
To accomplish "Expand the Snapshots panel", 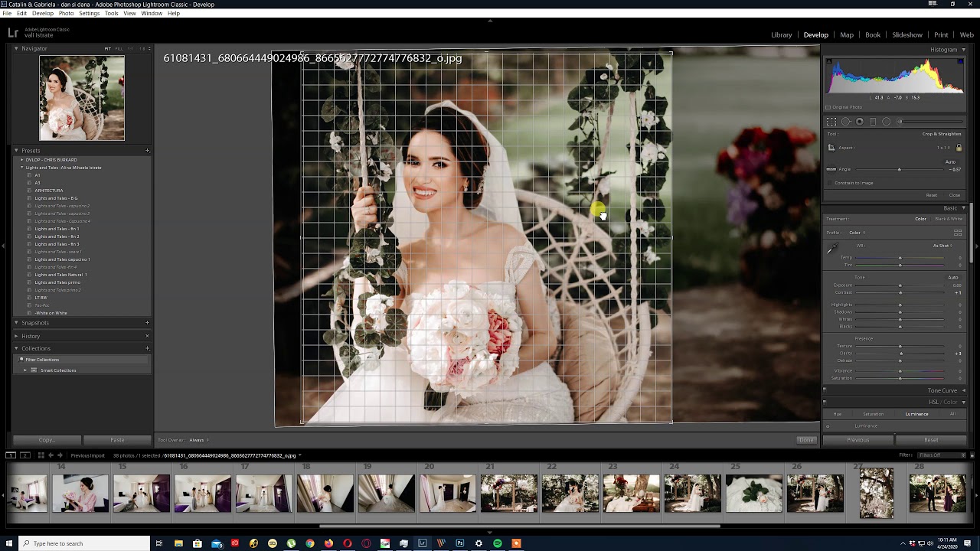I will (x=16, y=323).
